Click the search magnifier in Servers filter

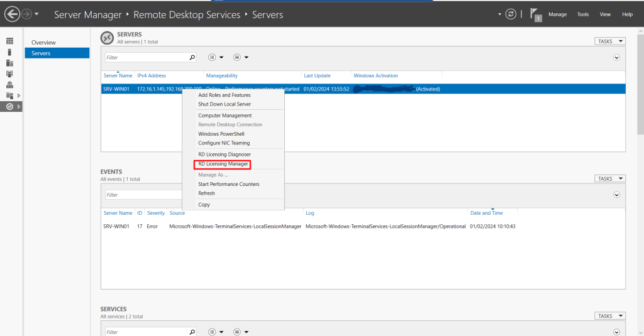192,57
